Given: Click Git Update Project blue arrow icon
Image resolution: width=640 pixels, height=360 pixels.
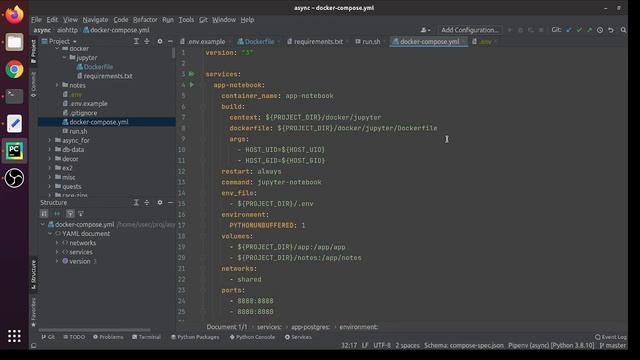Looking at the screenshot, I should click(x=569, y=30).
